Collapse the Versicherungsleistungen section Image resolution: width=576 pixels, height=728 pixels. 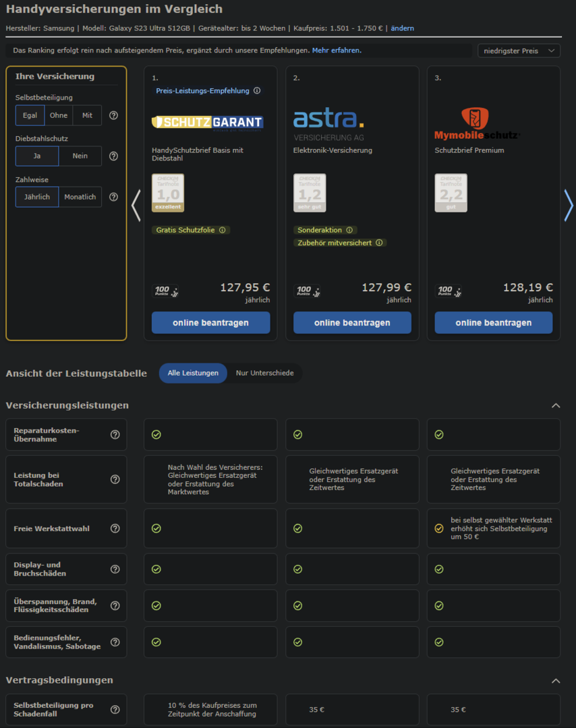(x=556, y=406)
